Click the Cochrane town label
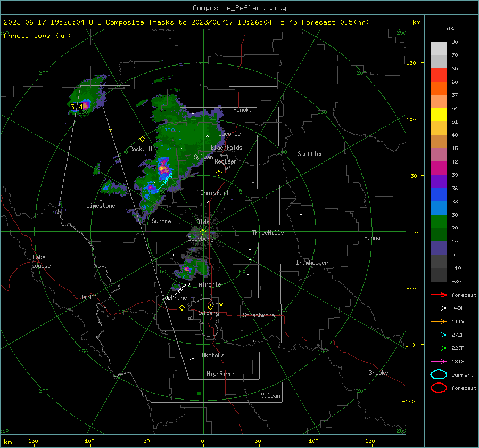The height and width of the screenshot is (448, 479). click(x=174, y=298)
